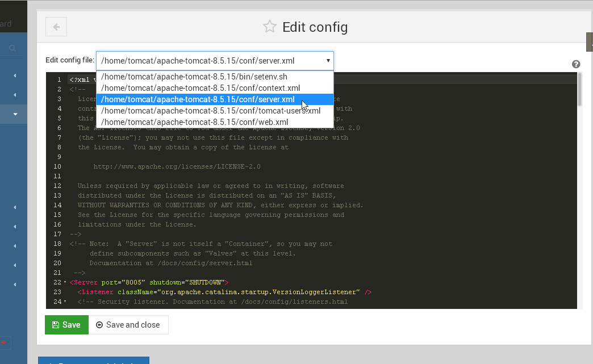Click the "Security listener" comment line
This screenshot has width=593, height=364.
click(212, 302)
